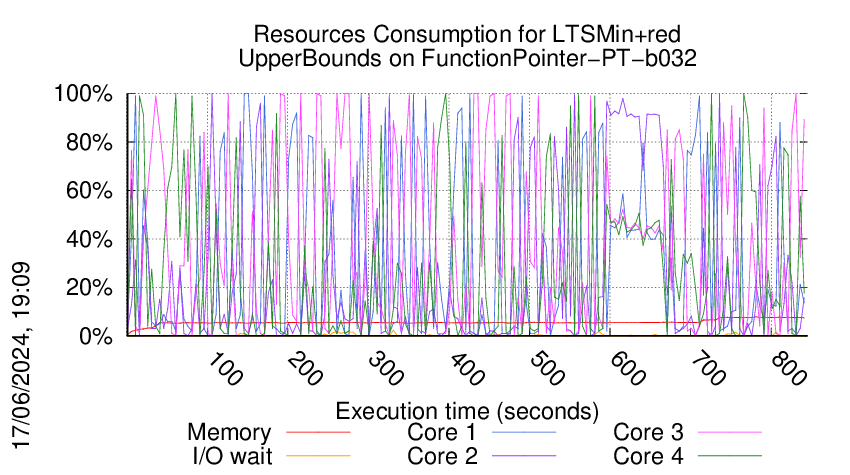
Task: Click the Memory legend label
Action: tap(229, 433)
